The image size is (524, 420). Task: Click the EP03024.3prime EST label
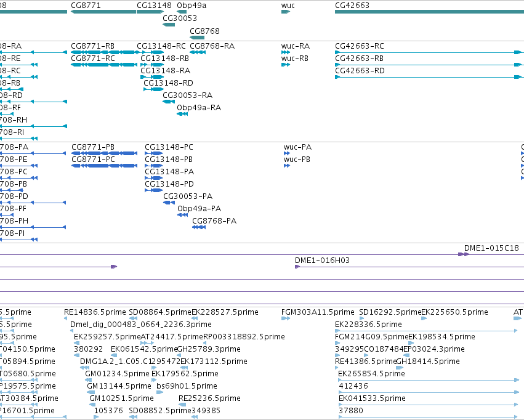pos(433,349)
